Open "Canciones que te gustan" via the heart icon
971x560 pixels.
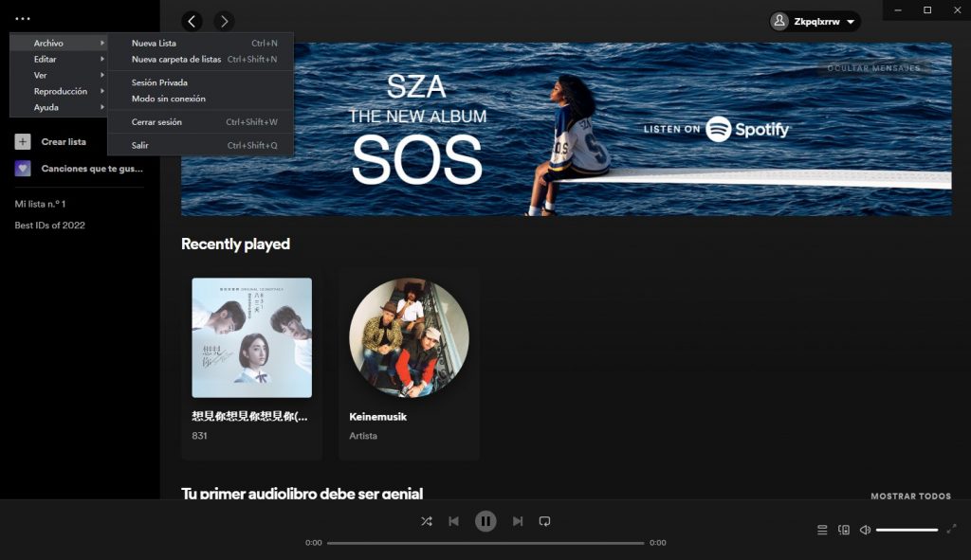pos(21,168)
